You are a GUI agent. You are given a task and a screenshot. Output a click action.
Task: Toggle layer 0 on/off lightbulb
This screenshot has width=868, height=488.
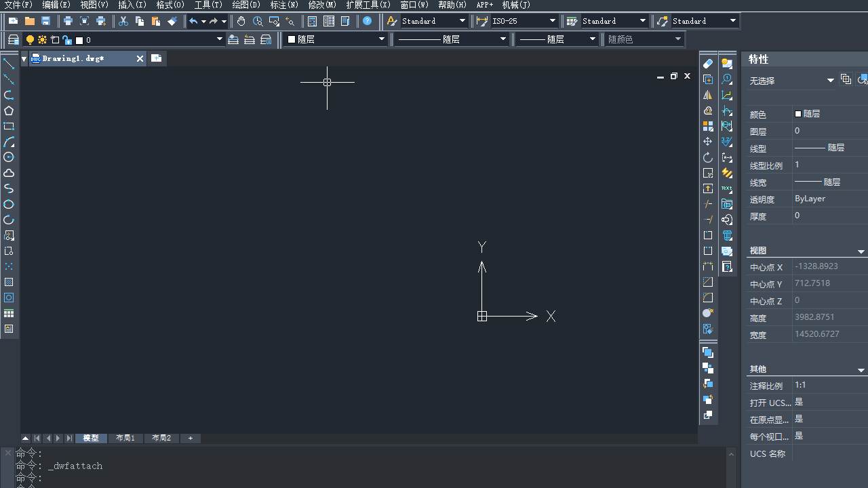point(30,40)
